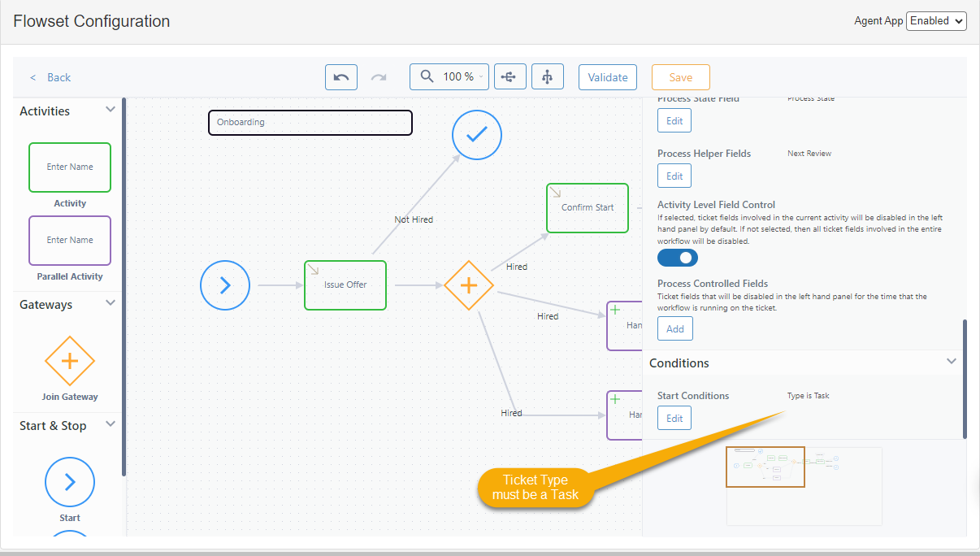This screenshot has height=556, width=980.
Task: Click 'Next Review' helper field value
Action: pos(809,154)
